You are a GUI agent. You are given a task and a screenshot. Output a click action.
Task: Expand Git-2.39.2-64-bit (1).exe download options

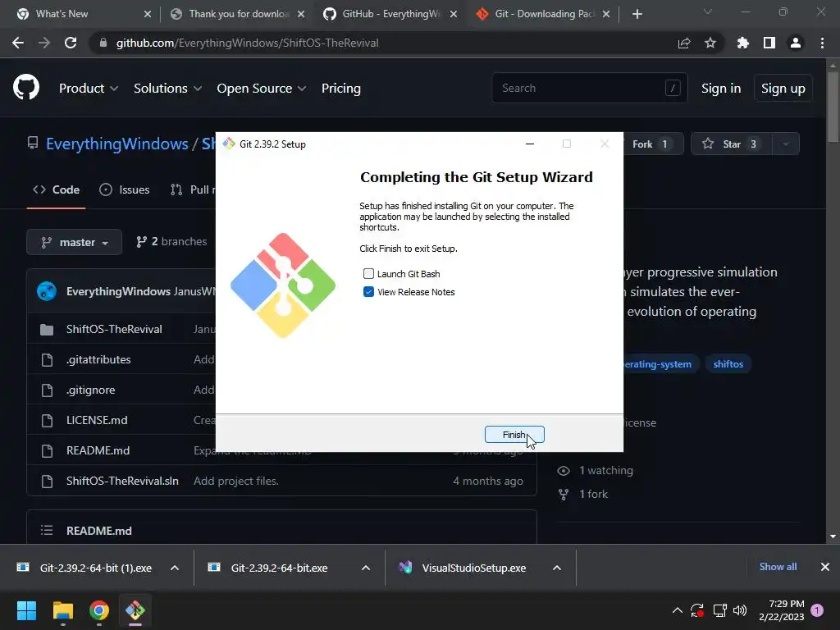pos(175,568)
